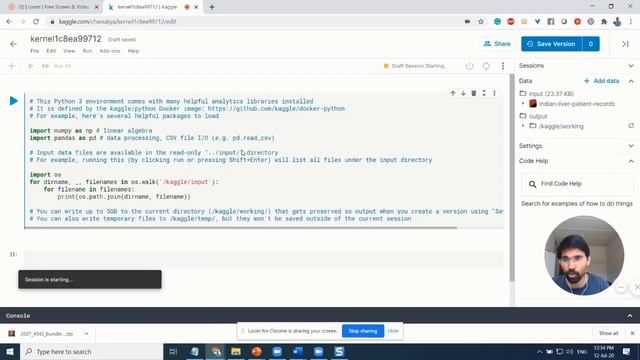Move cell up with arrow icon
Image resolution: width=640 pixels, height=360 pixels.
pyautogui.click(x=453, y=93)
